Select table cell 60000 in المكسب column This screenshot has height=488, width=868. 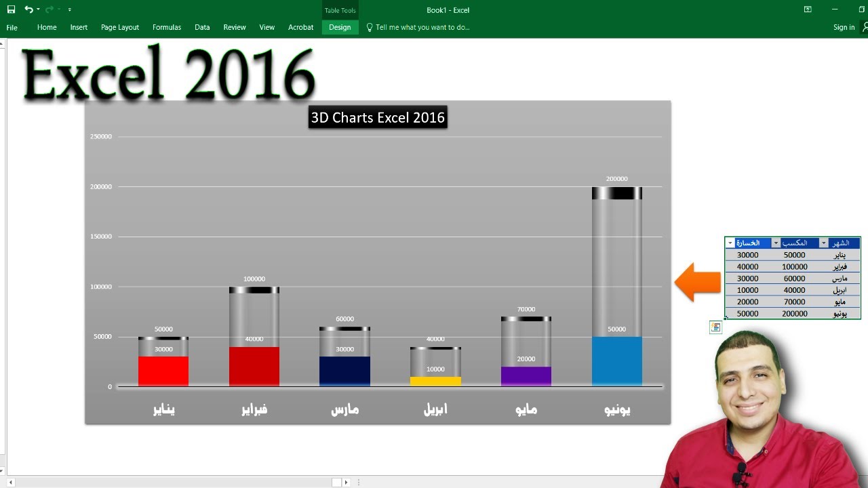point(795,279)
